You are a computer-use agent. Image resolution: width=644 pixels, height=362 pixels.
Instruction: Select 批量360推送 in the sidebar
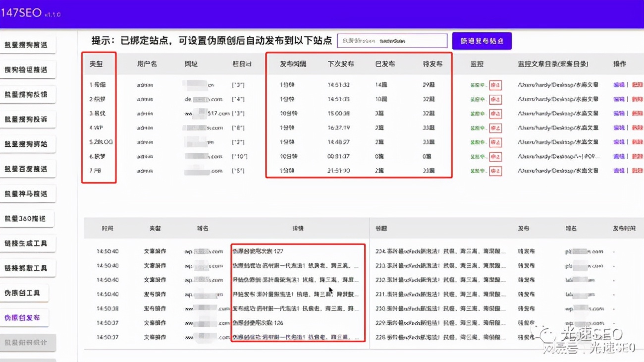(x=26, y=218)
